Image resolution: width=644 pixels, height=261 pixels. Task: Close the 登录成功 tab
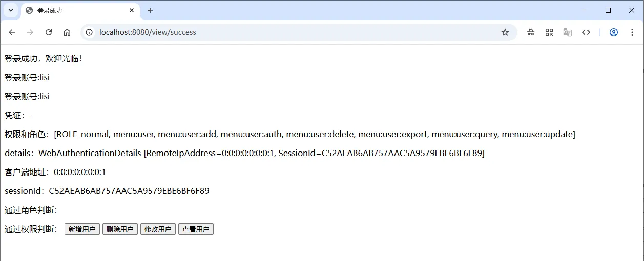132,10
